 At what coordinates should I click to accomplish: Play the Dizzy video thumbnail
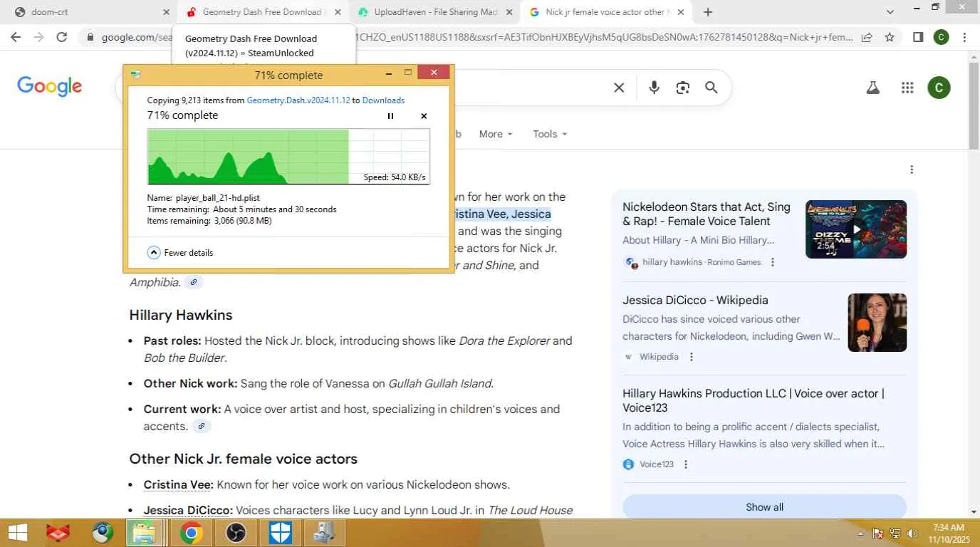click(x=856, y=229)
